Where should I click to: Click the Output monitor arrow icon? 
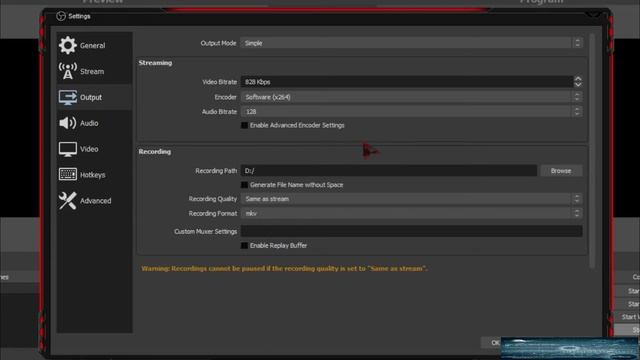click(67, 97)
